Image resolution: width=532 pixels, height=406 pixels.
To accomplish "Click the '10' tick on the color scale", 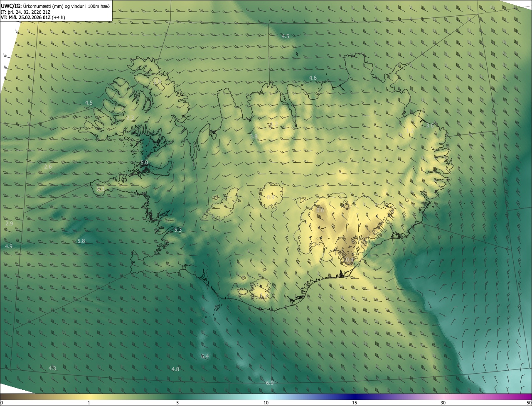I will click(x=266, y=403).
